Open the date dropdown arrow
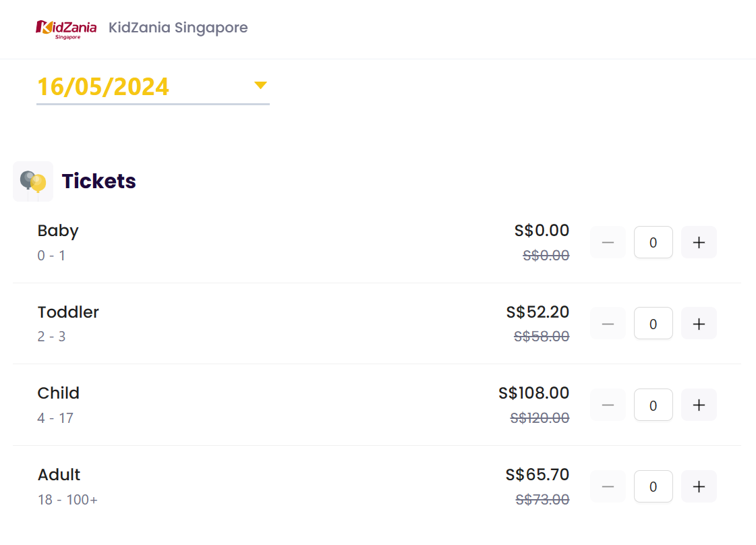This screenshot has width=756, height=545. point(260,85)
